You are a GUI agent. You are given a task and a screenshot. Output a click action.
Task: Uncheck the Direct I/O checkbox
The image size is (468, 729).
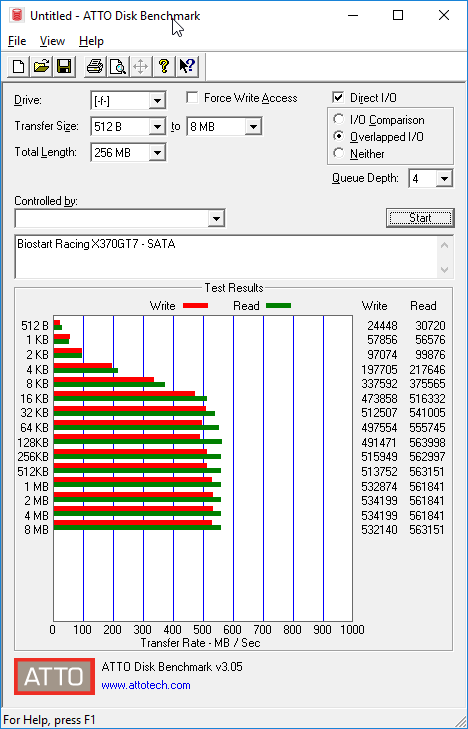tap(338, 98)
